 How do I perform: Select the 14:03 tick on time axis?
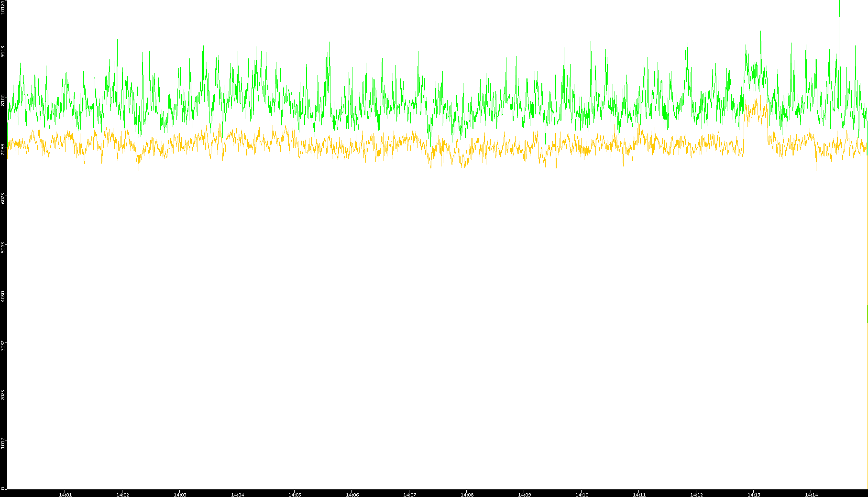pos(180,494)
